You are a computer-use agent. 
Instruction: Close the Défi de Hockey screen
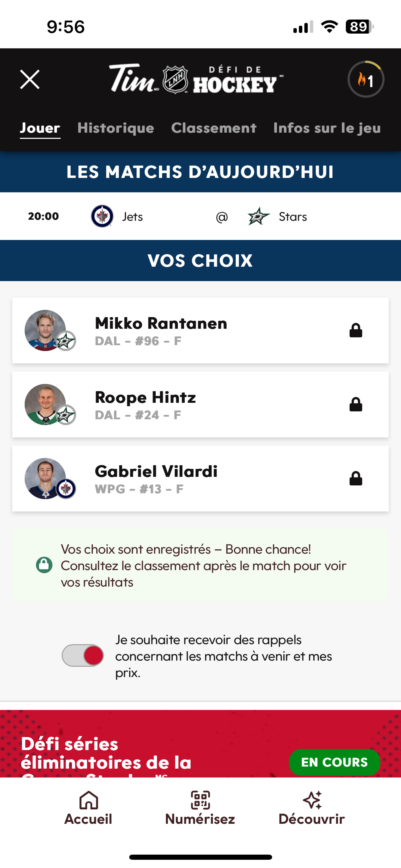(x=30, y=80)
